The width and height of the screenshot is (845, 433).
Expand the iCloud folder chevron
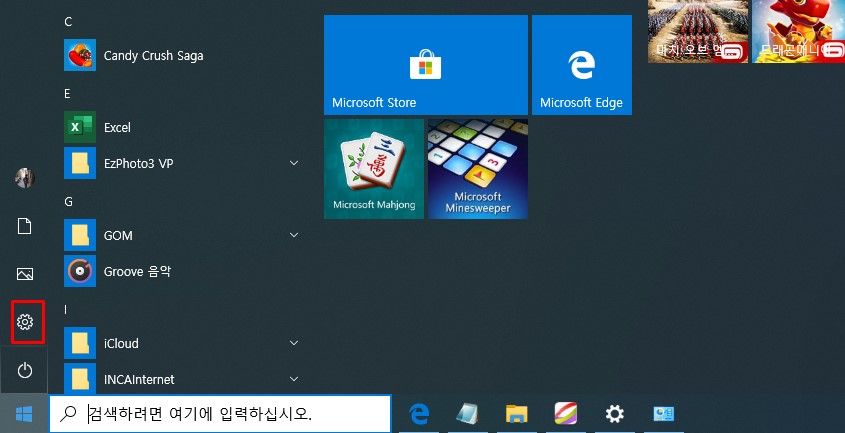click(294, 343)
